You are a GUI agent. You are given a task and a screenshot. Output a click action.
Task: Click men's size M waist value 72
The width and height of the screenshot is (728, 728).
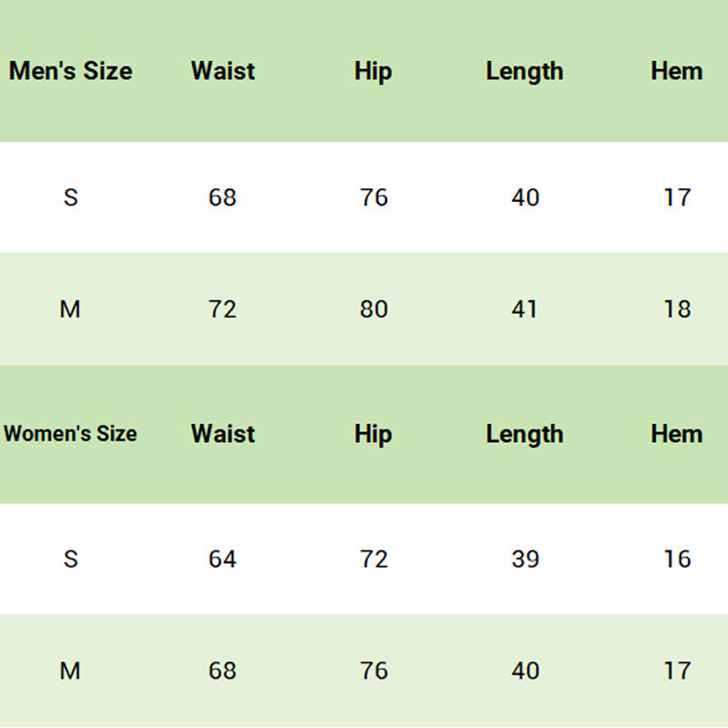[222, 309]
